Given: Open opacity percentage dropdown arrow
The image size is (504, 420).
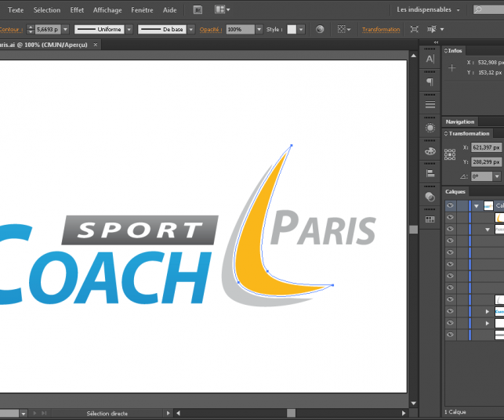Looking at the screenshot, I should pos(259,29).
